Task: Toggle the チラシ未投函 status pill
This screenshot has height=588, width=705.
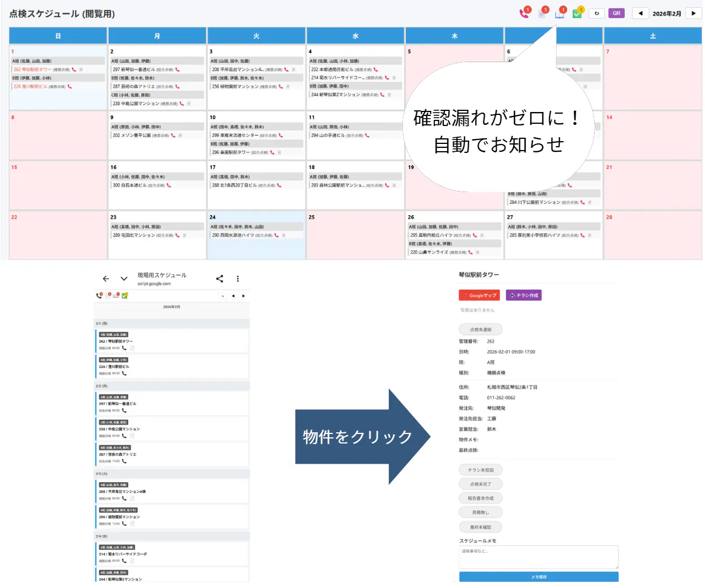Action: (480, 470)
